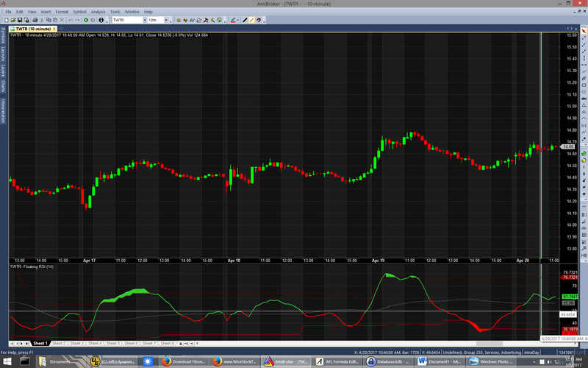Select the vertical line drawing tool

584,58
